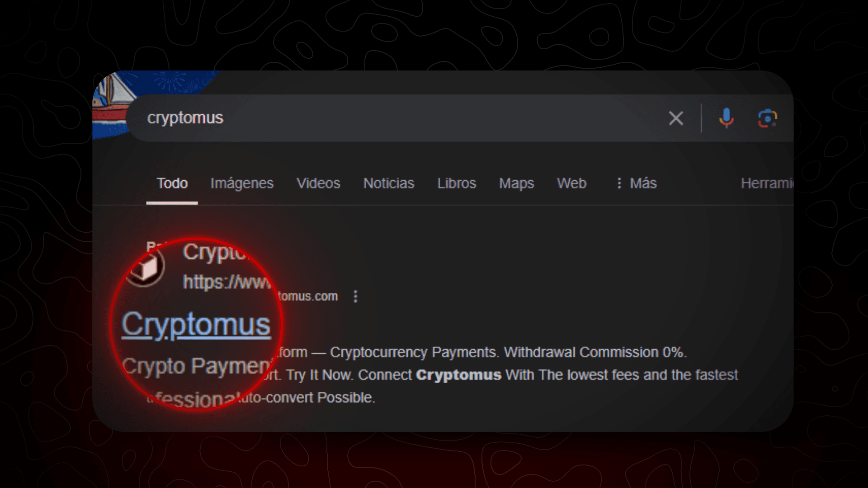Start voice search with the microphone icon

[x=726, y=118]
